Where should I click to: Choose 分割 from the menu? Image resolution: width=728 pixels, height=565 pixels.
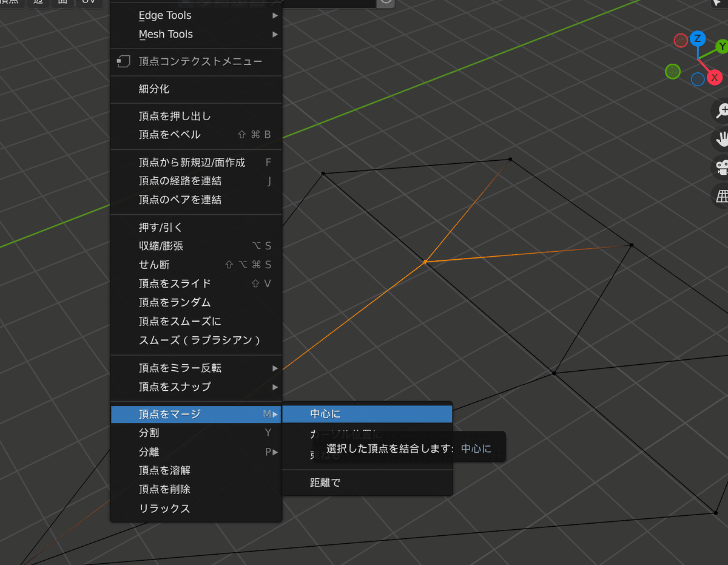(x=196, y=433)
